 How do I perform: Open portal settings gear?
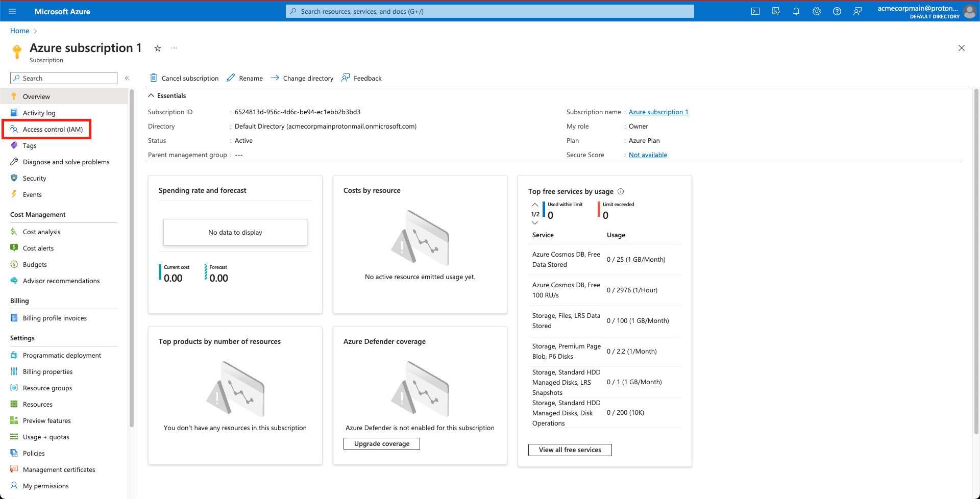pyautogui.click(x=817, y=11)
